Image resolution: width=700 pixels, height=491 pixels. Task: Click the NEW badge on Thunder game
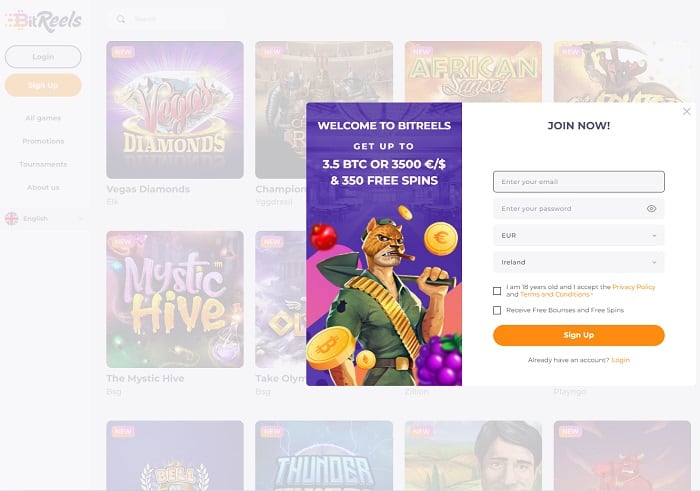(272, 432)
